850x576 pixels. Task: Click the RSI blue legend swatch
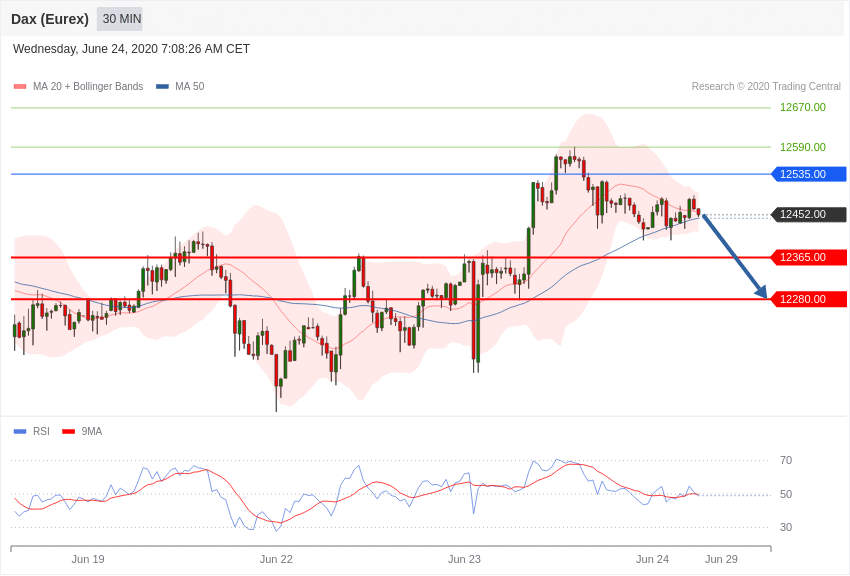tap(20, 432)
